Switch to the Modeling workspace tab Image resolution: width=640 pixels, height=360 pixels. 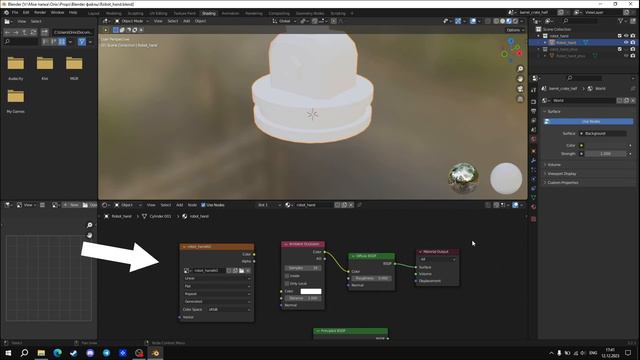coord(113,13)
